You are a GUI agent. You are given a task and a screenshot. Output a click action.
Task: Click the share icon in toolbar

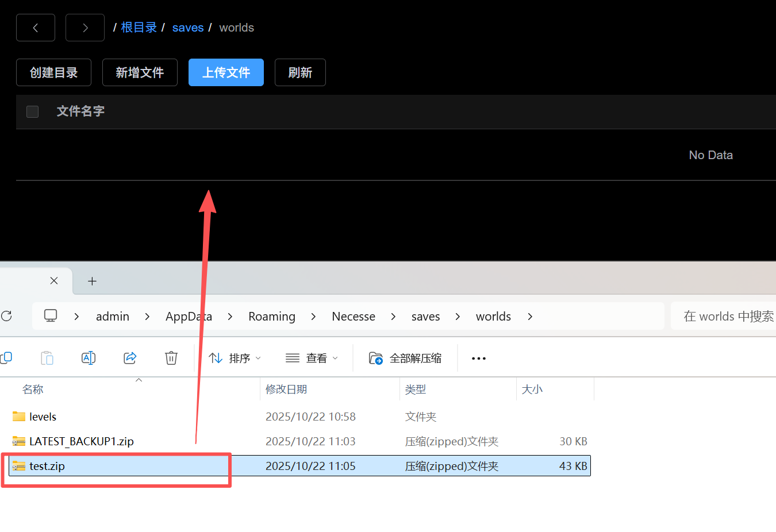[130, 358]
